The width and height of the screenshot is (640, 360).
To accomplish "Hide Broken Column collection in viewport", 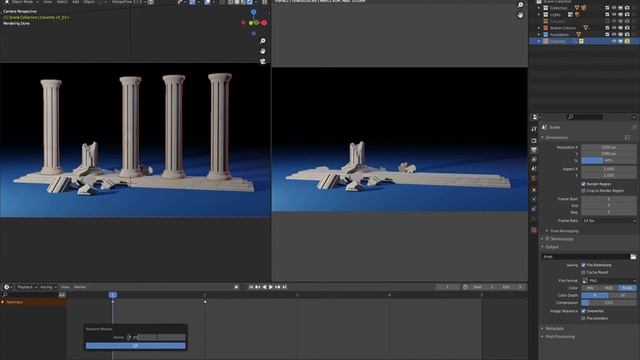I will [613, 28].
